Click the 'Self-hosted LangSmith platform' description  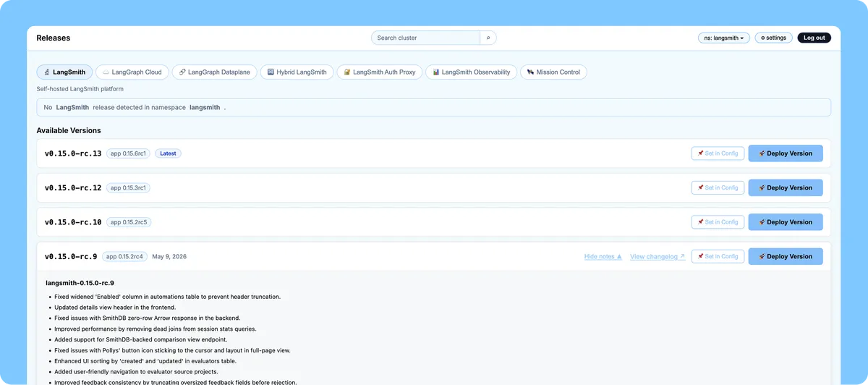click(80, 89)
